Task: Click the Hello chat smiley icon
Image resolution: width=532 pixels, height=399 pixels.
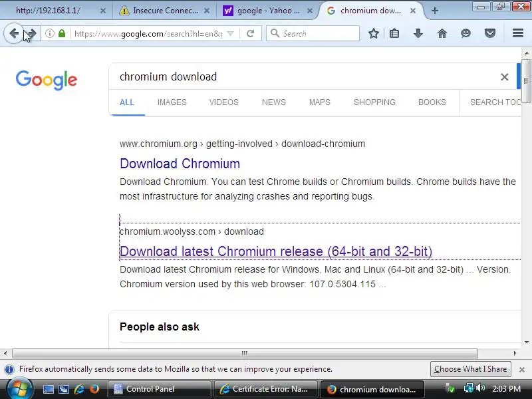Action: coord(466,33)
